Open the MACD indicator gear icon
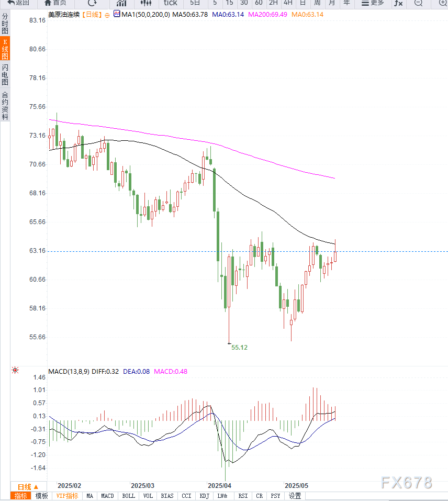The image size is (448, 501). [15, 371]
